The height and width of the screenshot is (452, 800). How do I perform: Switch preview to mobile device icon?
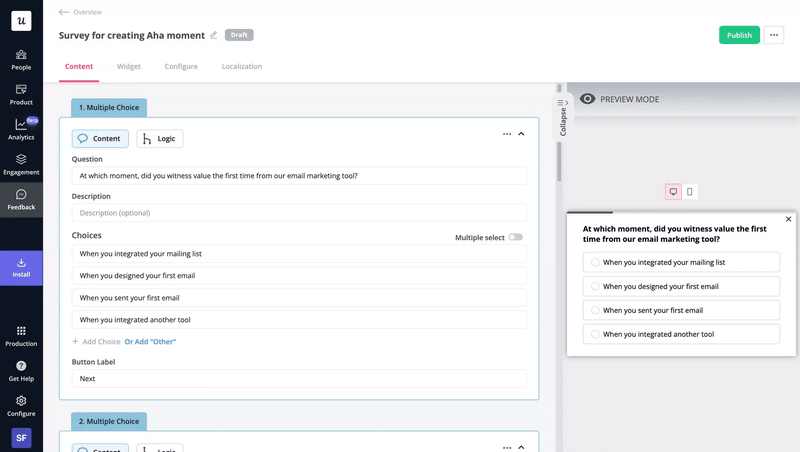coord(690,191)
